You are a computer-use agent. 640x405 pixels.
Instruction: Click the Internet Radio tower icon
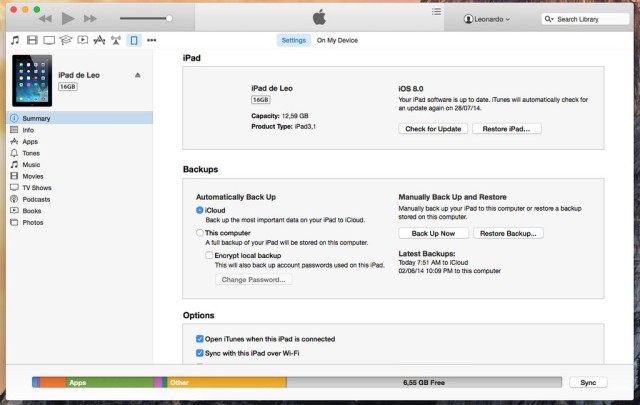tap(115, 41)
